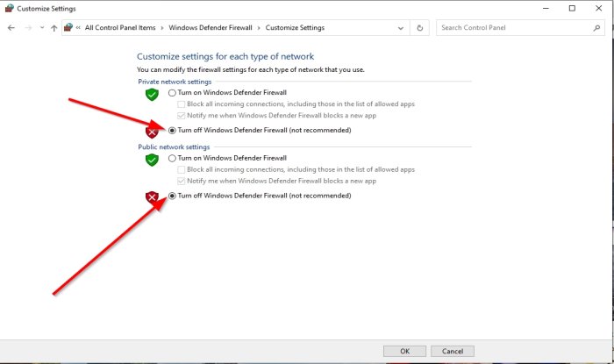Expand the address bar history dropdown
Screen dimensions: 614x364
click(x=402, y=28)
